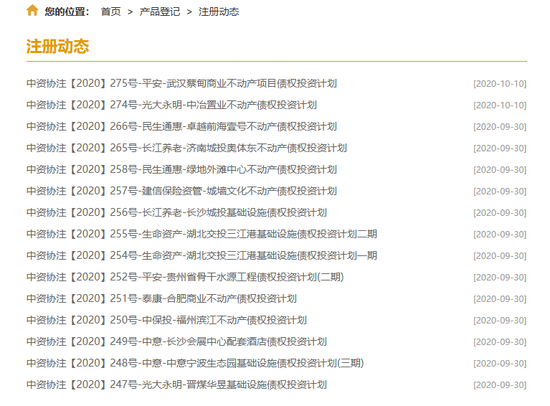Open 275号 平安武汉蔡甸商业不动产 entry

pyautogui.click(x=182, y=84)
